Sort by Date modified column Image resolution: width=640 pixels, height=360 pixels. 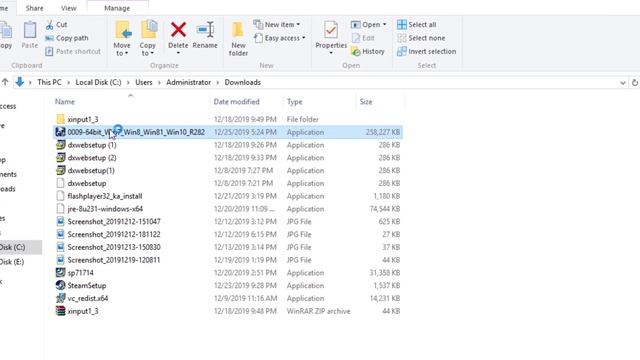coord(236,102)
